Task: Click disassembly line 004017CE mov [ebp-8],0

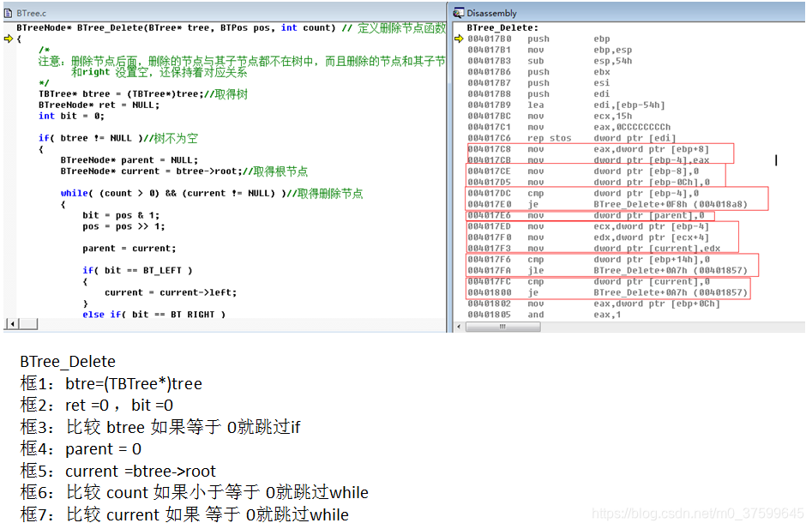Action: 582,171
